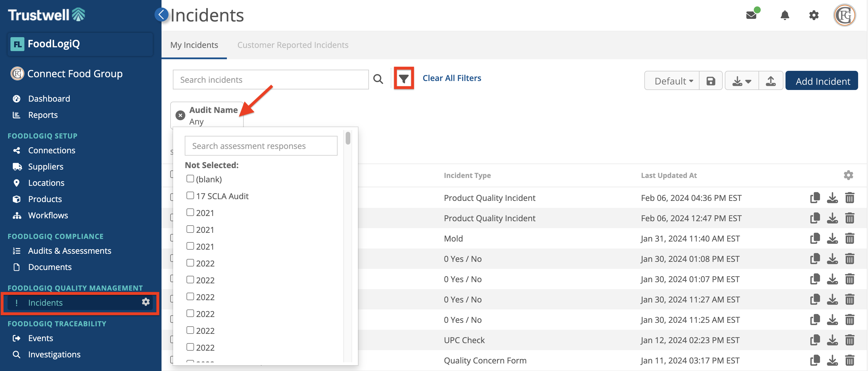Viewport: 868px width, 371px height.
Task: Check the second 2021 option
Action: [190, 229]
